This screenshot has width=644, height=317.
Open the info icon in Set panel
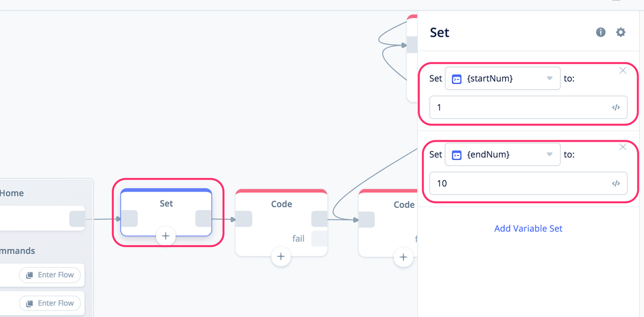(601, 32)
